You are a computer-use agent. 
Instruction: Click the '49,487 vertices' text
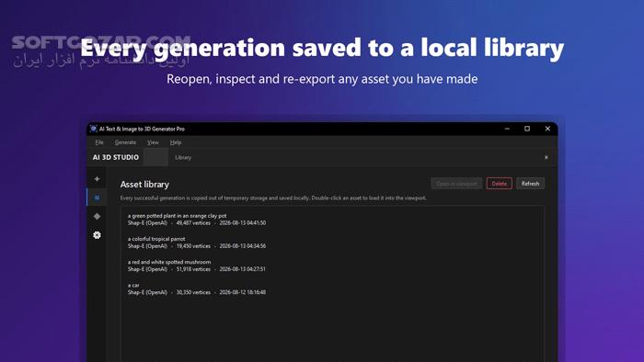tap(193, 223)
